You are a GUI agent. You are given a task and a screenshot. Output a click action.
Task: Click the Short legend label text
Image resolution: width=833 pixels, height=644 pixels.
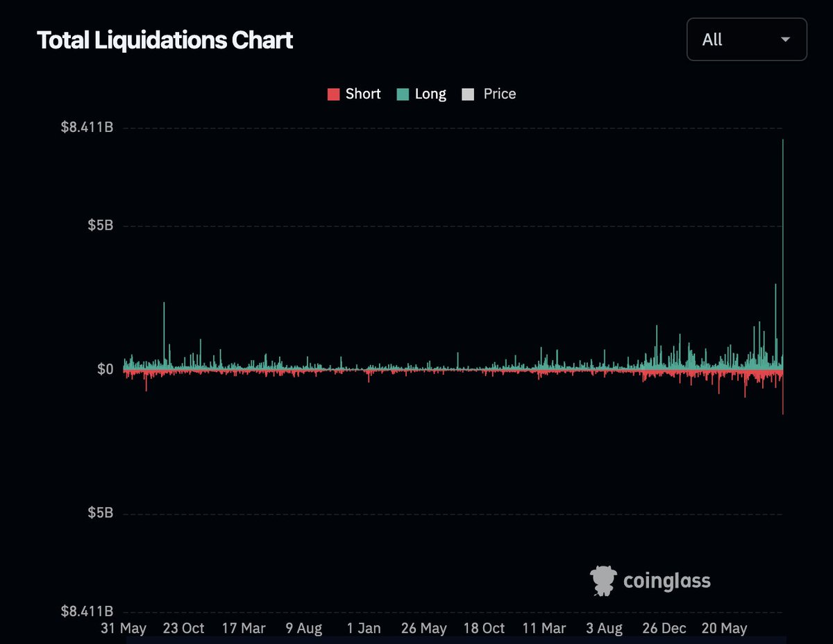(x=362, y=94)
